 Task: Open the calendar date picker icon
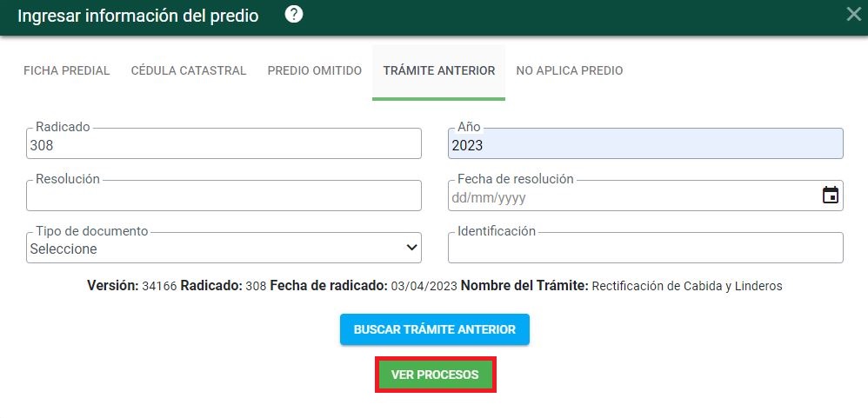pos(830,196)
